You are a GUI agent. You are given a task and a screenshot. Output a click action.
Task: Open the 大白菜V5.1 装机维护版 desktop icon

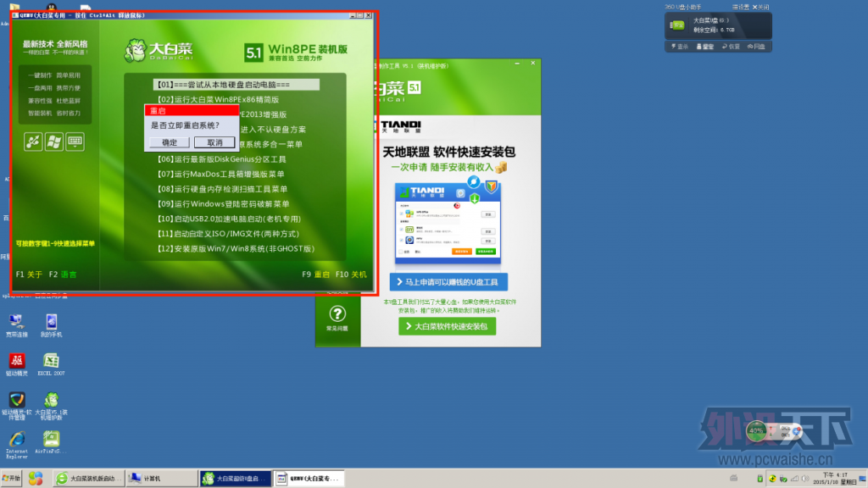click(x=51, y=406)
